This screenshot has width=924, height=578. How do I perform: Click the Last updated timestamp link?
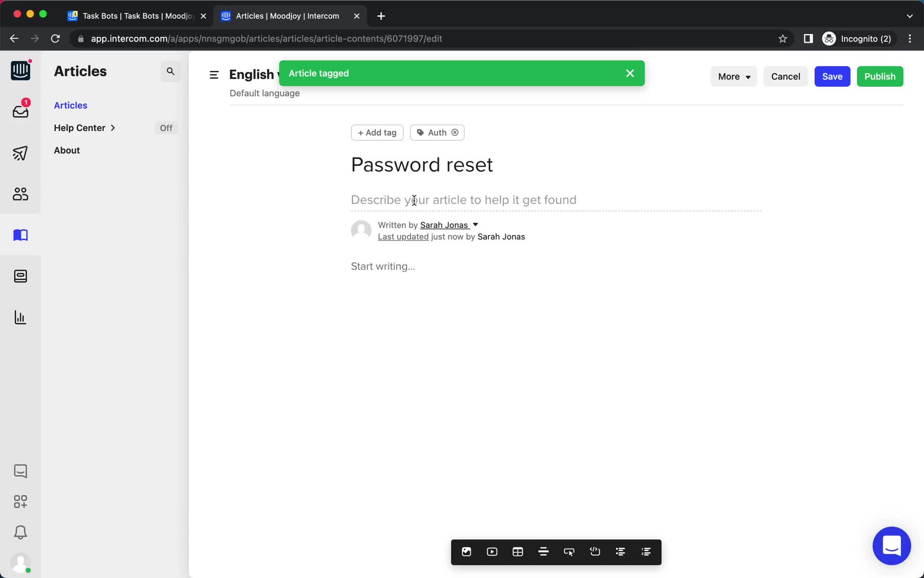[x=403, y=236]
